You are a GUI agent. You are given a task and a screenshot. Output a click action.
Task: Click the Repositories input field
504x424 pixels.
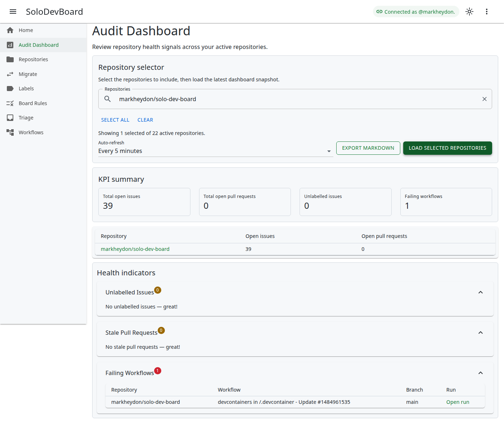[295, 99]
